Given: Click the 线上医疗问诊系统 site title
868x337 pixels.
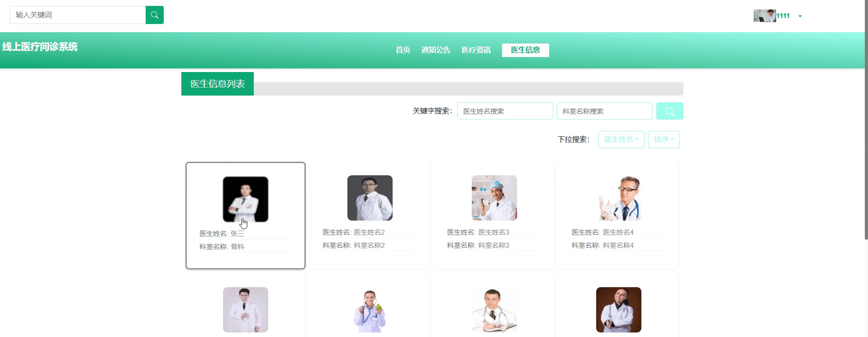Looking at the screenshot, I should coord(40,47).
